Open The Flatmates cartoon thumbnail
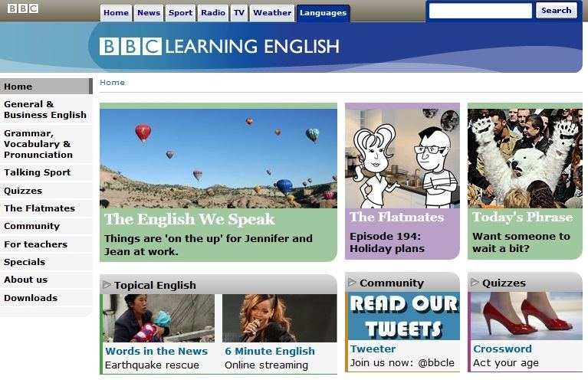Viewport: 588px width, 383px height. click(x=402, y=158)
